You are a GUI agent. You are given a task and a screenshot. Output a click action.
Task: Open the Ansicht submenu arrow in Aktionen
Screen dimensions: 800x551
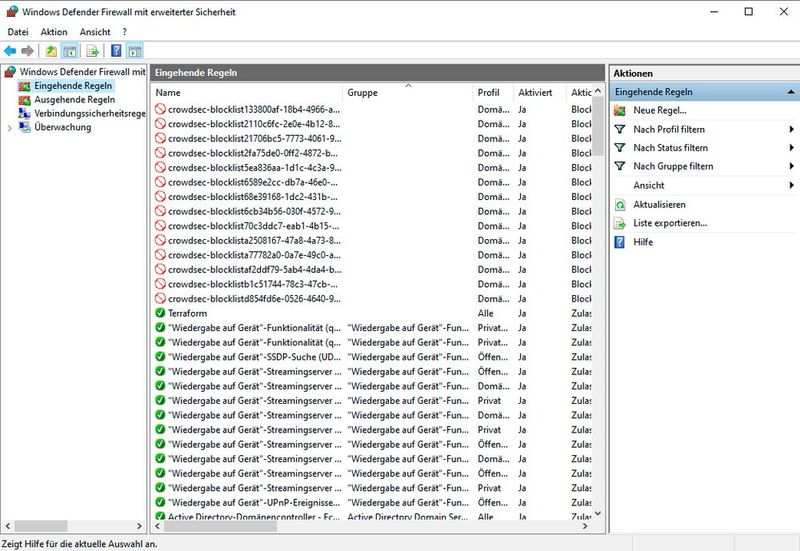(x=791, y=185)
